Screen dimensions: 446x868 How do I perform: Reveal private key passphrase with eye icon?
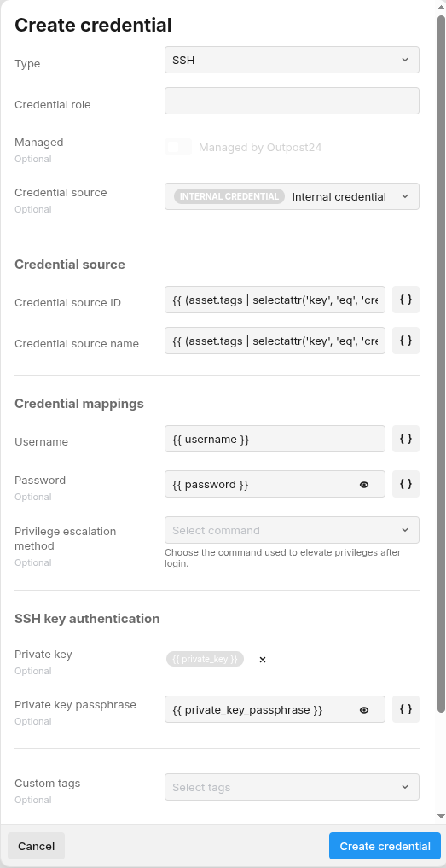point(363,710)
